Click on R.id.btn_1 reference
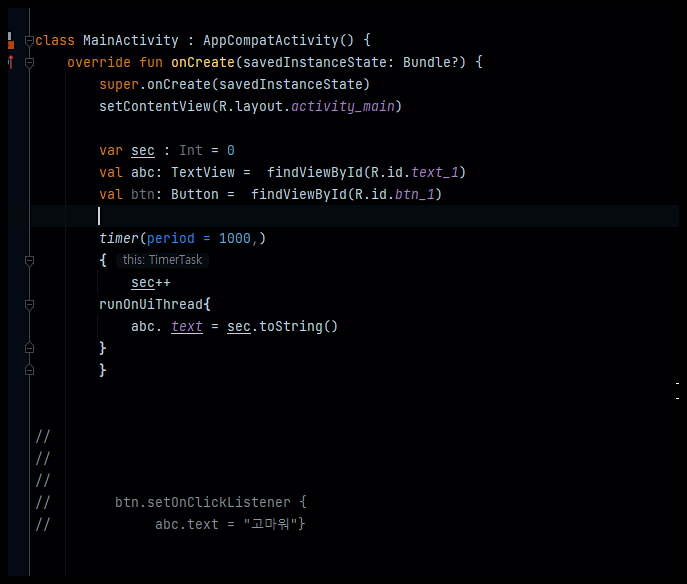 point(394,194)
